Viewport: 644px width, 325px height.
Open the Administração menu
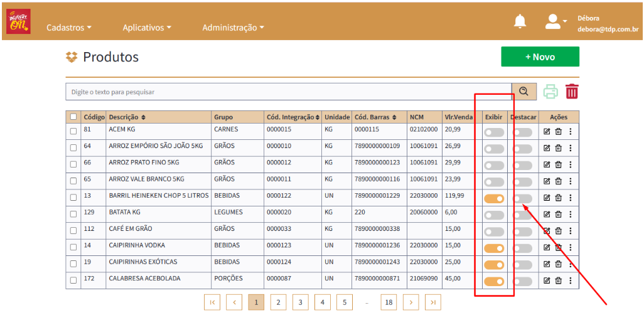click(x=233, y=28)
